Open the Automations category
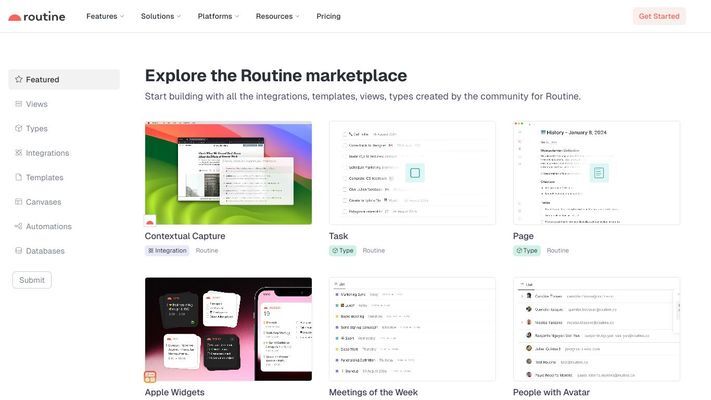This screenshot has height=400, width=711. click(x=64, y=226)
